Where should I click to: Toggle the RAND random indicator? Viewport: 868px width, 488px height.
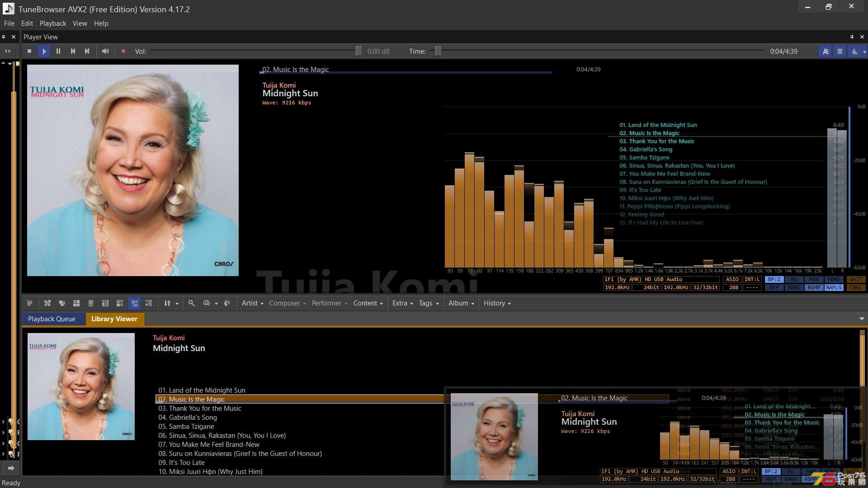[x=794, y=288]
